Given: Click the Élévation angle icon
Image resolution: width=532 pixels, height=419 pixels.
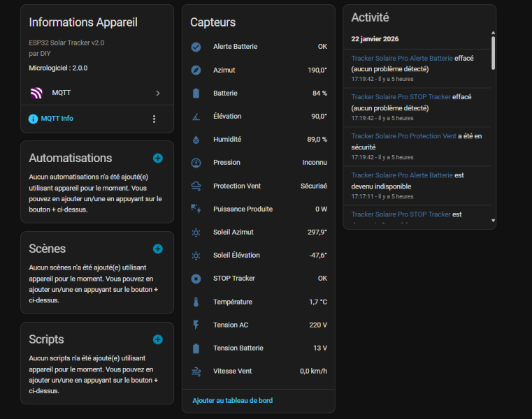Looking at the screenshot, I should 196,117.
